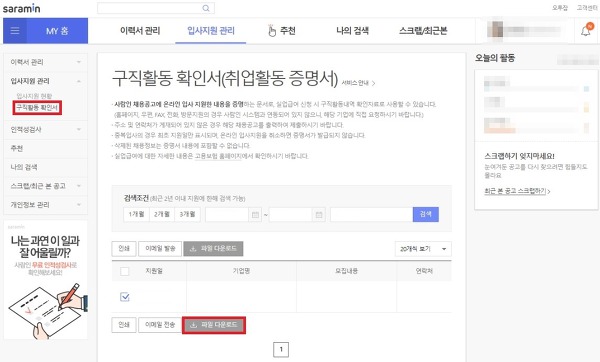Open the 서비스안내 link beside the title
This screenshot has width=600, height=362.
coord(358,83)
